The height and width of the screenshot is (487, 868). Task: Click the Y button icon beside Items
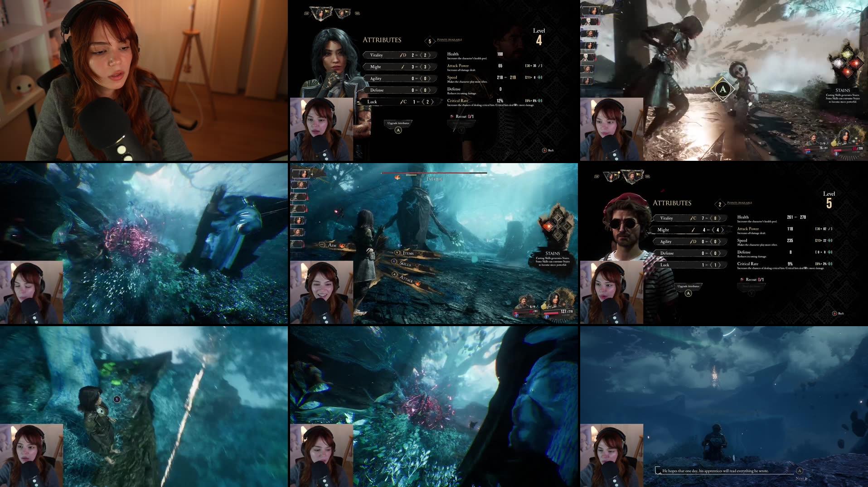pyautogui.click(x=397, y=252)
